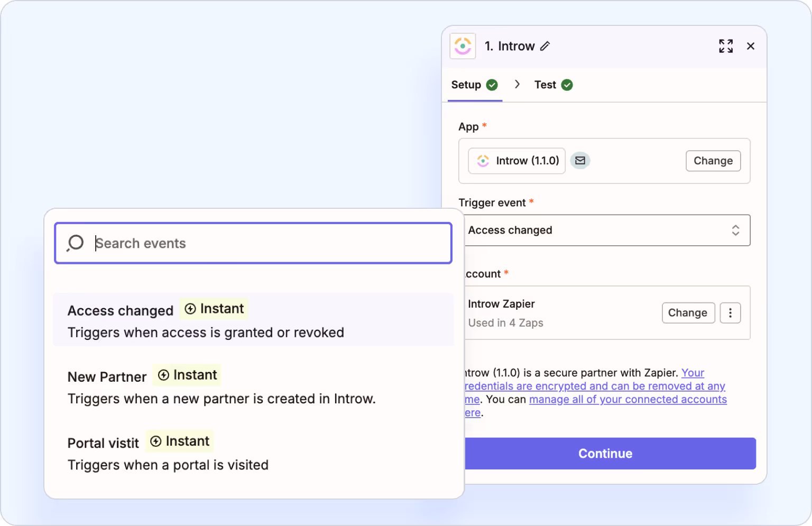
Task: Click the Introw app logo in header
Action: (463, 46)
